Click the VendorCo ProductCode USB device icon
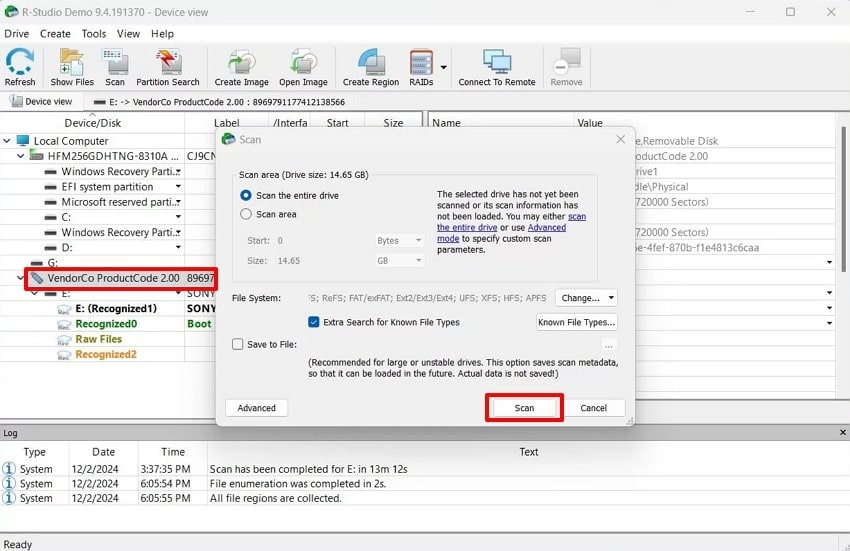This screenshot has width=850, height=551. coord(36,278)
